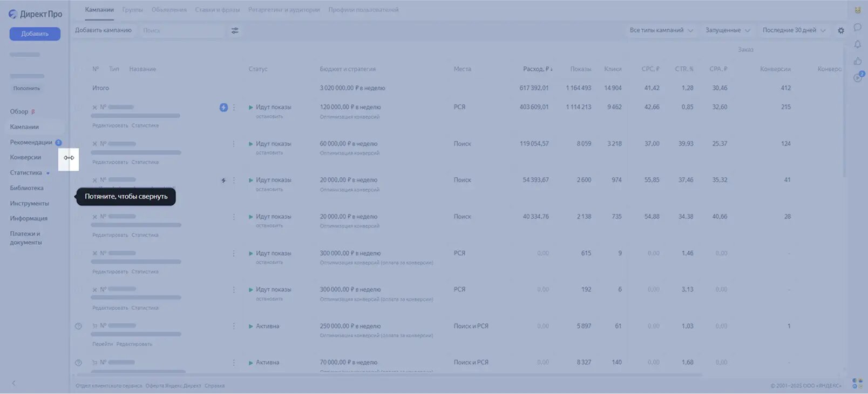
Task: Open the three-dot menu in 54 393,67 row
Action: tap(234, 181)
